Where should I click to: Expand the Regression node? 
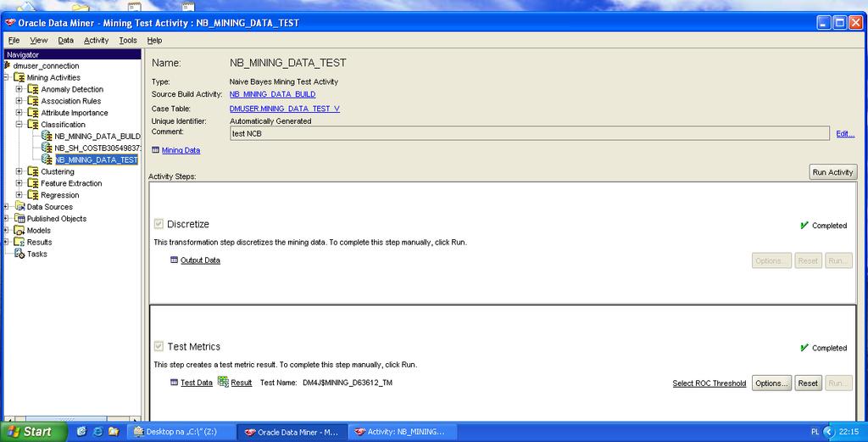point(19,195)
